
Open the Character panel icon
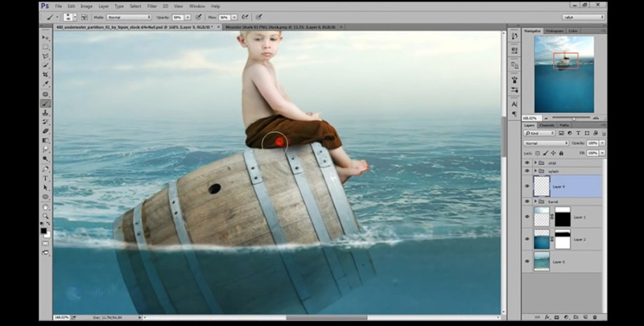click(514, 105)
